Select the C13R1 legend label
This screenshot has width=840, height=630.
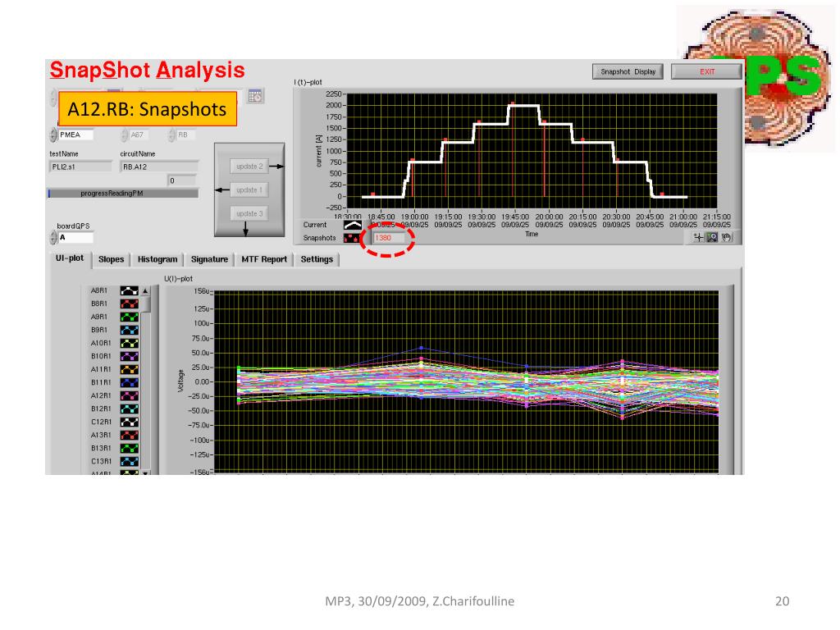(x=101, y=461)
